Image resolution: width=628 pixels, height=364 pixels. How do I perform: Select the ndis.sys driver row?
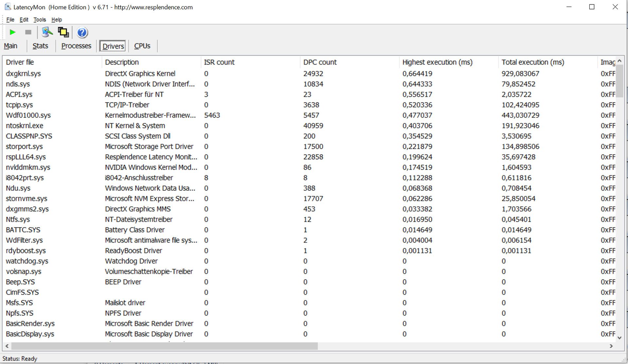click(309, 84)
